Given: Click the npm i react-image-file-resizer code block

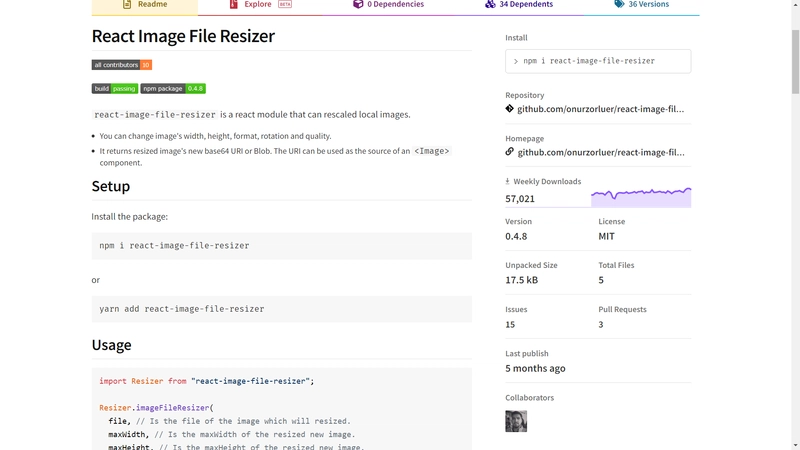Looking at the screenshot, I should pos(282,245).
